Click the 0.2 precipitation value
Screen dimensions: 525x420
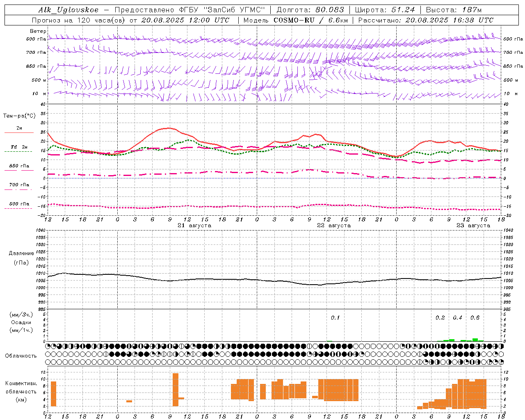tap(440, 318)
